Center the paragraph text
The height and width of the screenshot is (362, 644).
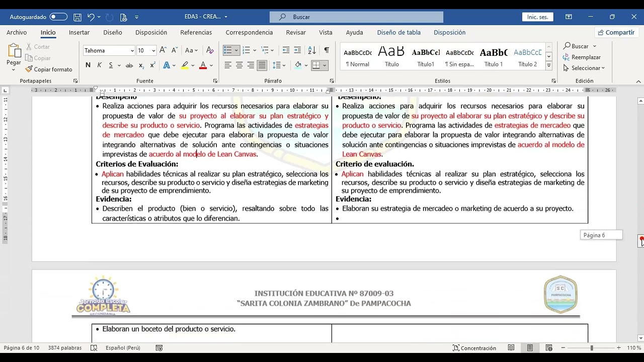pyautogui.click(x=239, y=65)
